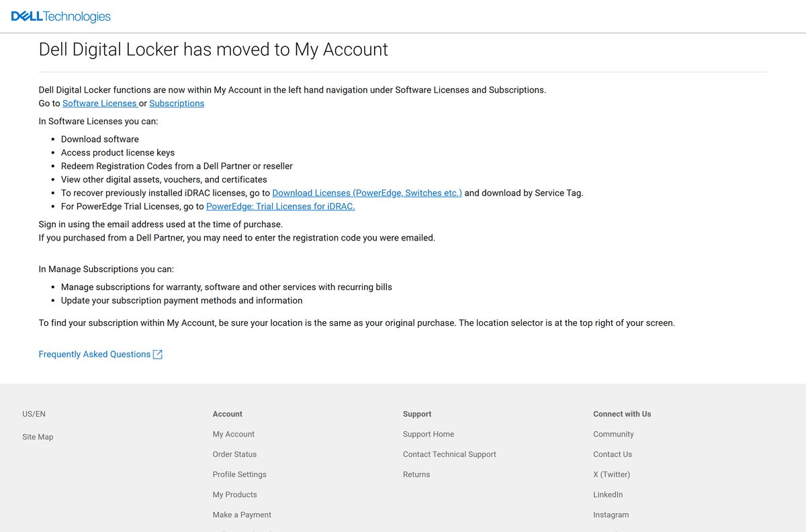Open the Subscriptions link
806x532 pixels.
pos(177,103)
